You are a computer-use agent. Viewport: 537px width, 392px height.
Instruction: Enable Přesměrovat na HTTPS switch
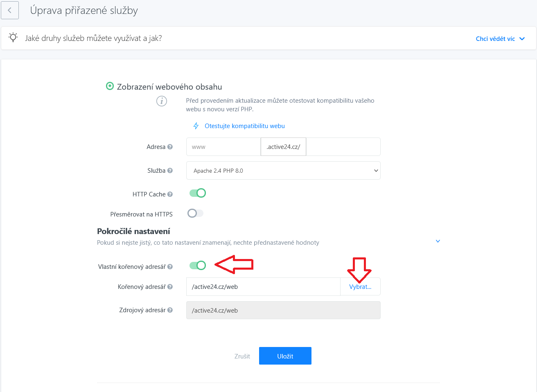pyautogui.click(x=195, y=213)
